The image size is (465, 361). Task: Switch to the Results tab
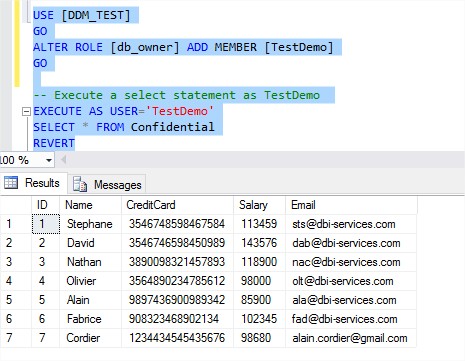pyautogui.click(x=33, y=183)
